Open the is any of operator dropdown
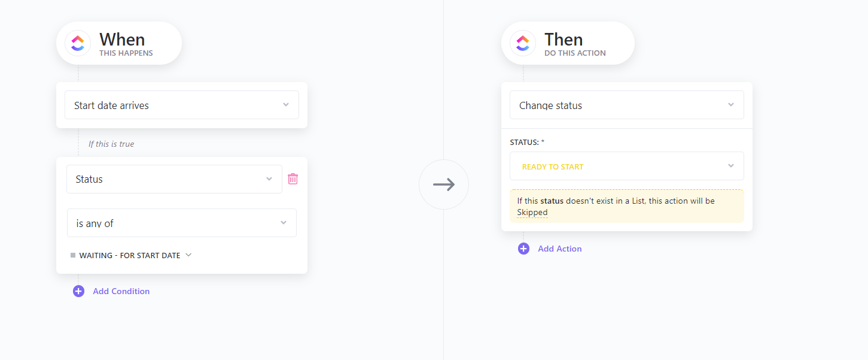This screenshot has height=360, width=868. pyautogui.click(x=182, y=223)
